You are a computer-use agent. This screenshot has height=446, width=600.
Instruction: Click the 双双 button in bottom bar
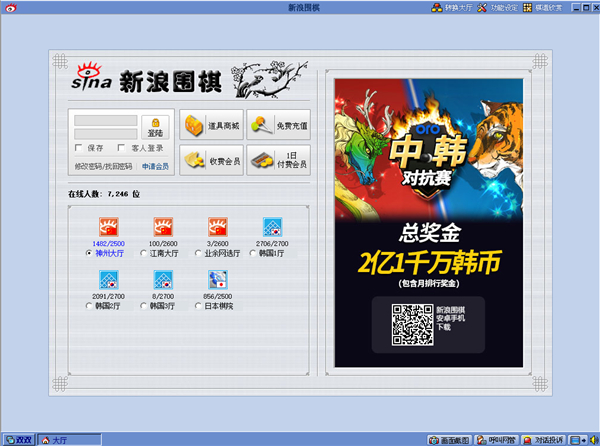[19, 440]
